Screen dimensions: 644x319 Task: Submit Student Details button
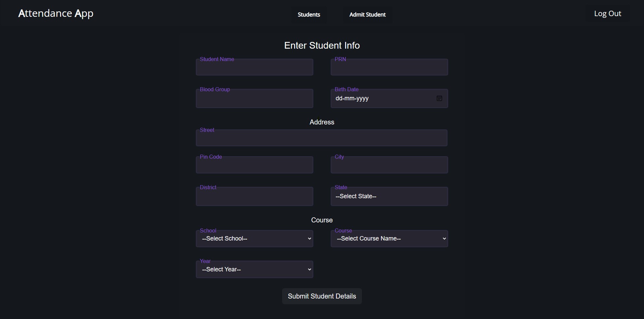point(322,296)
